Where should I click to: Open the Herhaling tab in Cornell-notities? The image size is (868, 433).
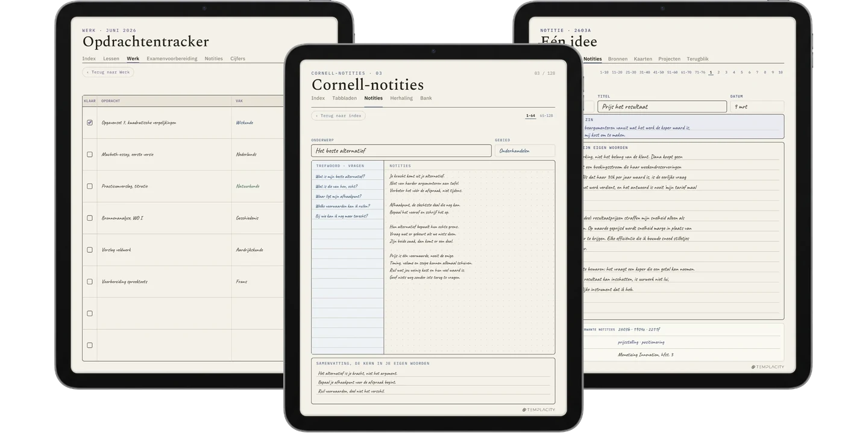click(401, 98)
